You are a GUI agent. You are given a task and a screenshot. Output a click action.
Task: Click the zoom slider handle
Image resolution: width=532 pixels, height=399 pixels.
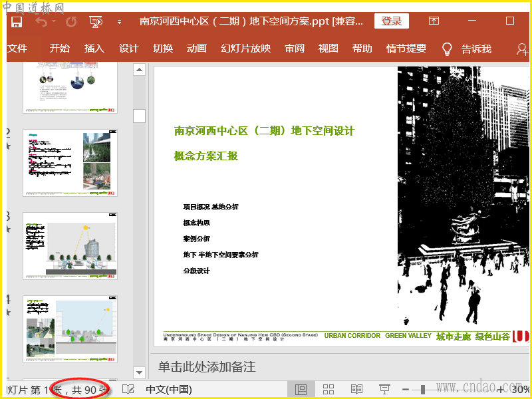click(x=423, y=390)
